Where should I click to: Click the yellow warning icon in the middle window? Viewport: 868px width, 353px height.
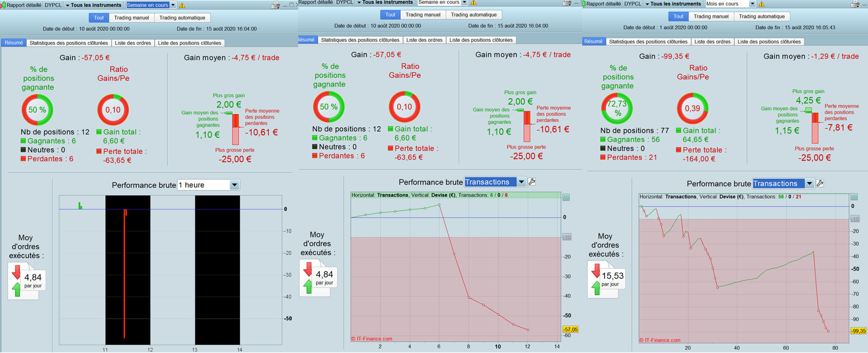[x=474, y=3]
